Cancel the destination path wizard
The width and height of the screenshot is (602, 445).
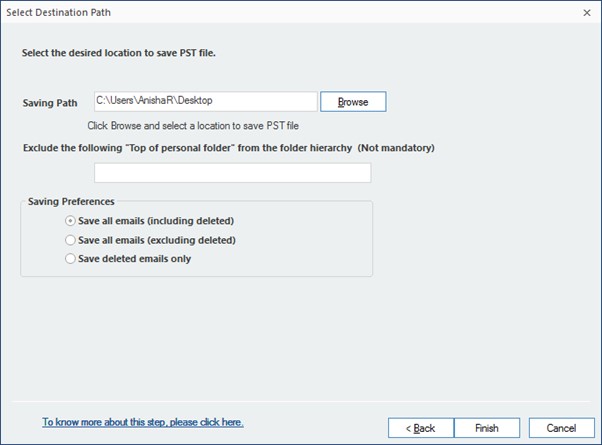tap(561, 428)
